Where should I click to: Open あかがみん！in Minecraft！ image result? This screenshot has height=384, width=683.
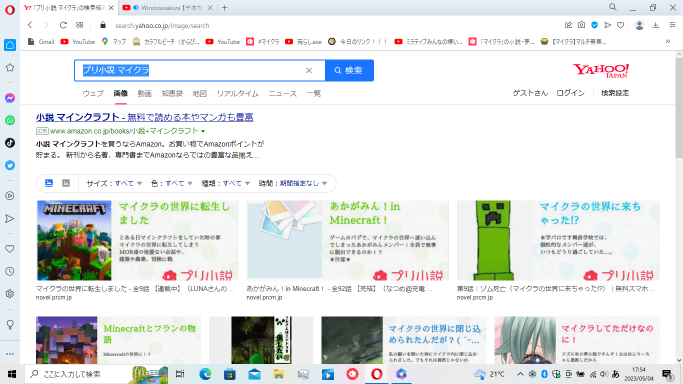pyautogui.click(x=348, y=240)
